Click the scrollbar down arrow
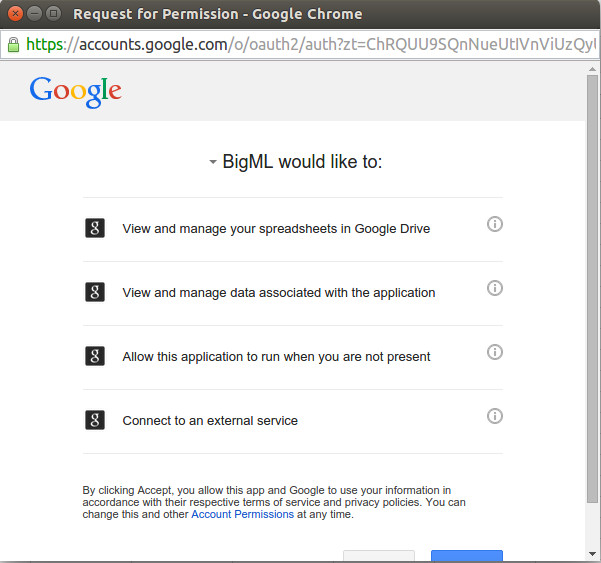The height and width of the screenshot is (563, 601). click(x=593, y=554)
